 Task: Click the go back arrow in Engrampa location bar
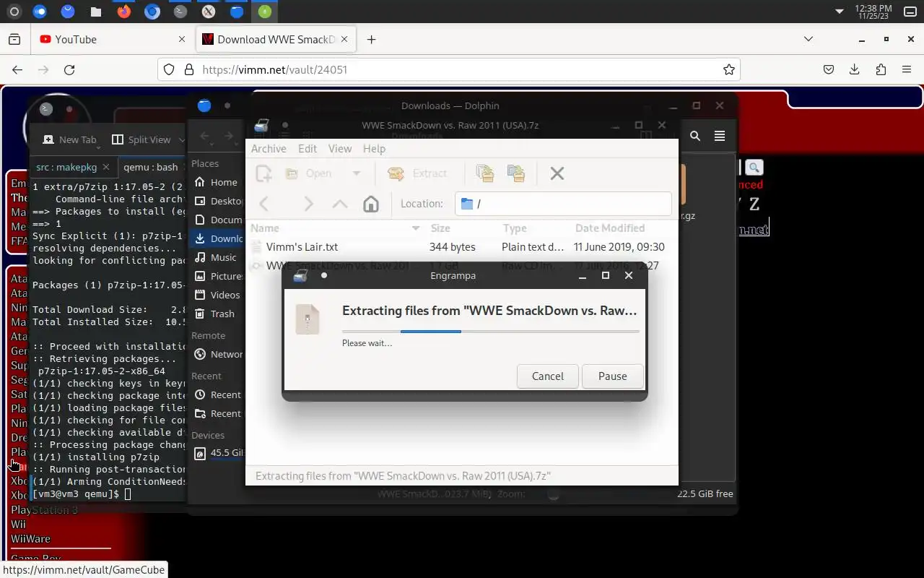(264, 204)
